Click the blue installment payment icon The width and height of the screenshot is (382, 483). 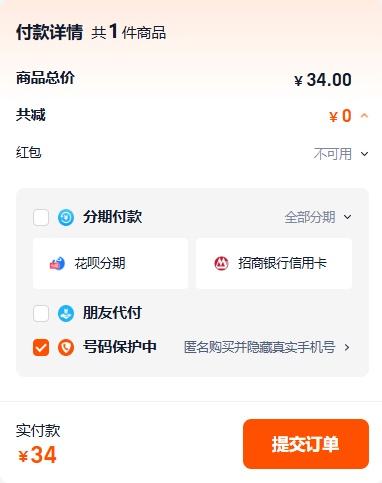[x=66, y=217]
